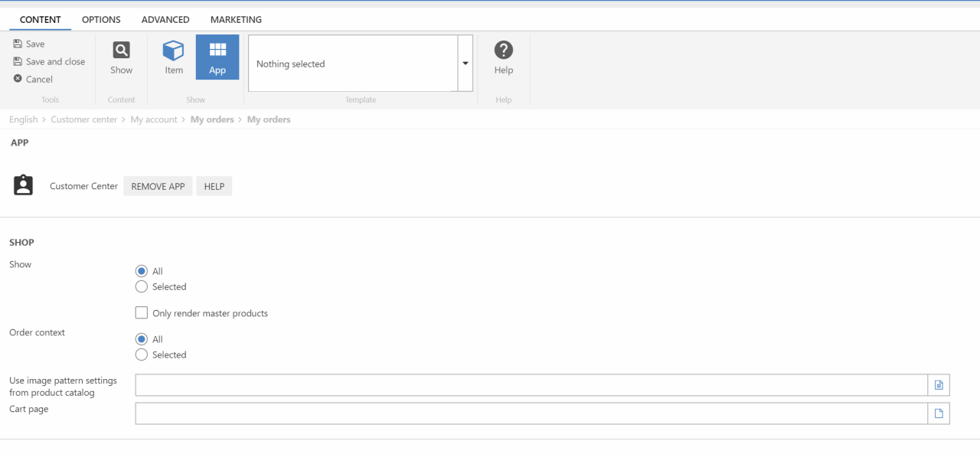Image resolution: width=980 pixels, height=454 pixels.
Task: Enable Only render master products checkbox
Action: pyautogui.click(x=142, y=312)
